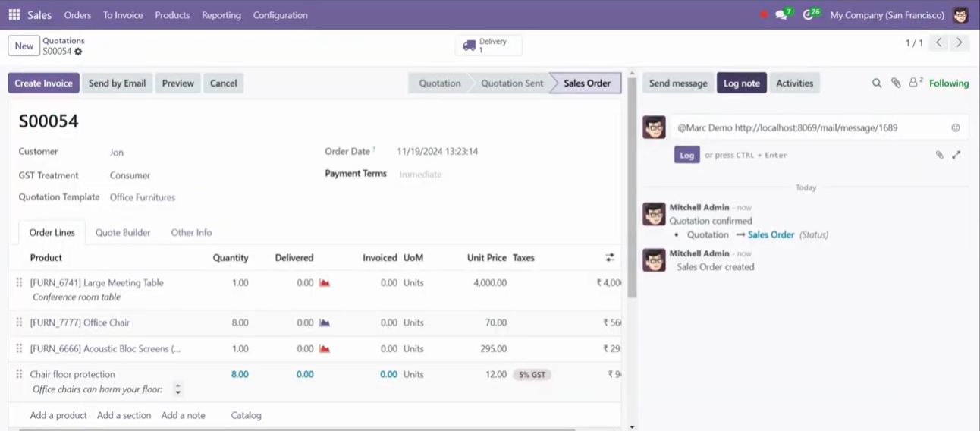
Task: Click the Log submit button
Action: (686, 155)
